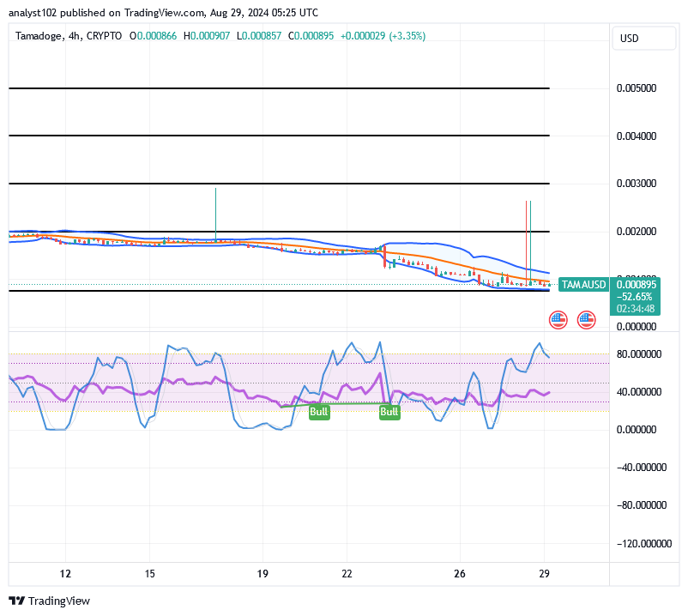Click the 0.003000 price axis label

pos(637,184)
